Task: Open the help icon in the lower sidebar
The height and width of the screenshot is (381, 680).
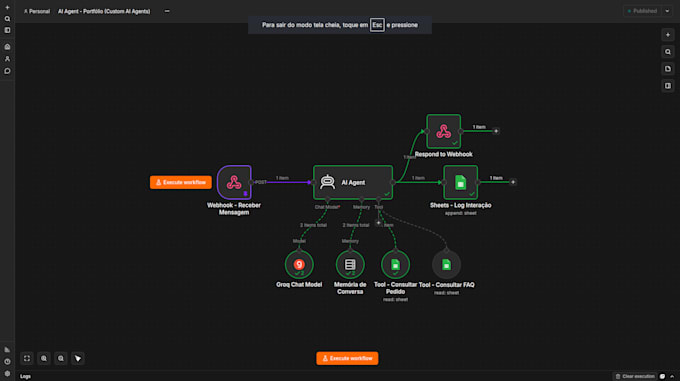Action: (x=7, y=361)
